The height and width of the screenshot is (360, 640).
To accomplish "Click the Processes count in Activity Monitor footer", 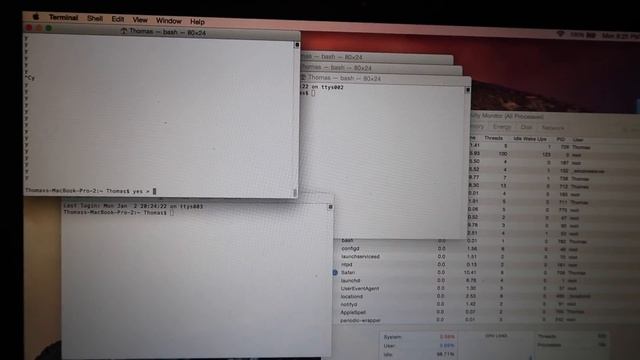I will pos(602,344).
